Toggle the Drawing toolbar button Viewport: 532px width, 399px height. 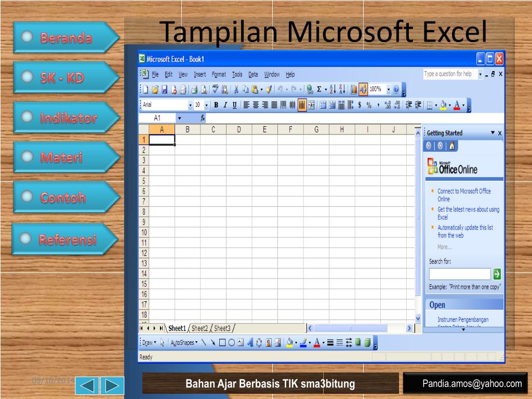pyautogui.click(x=363, y=89)
